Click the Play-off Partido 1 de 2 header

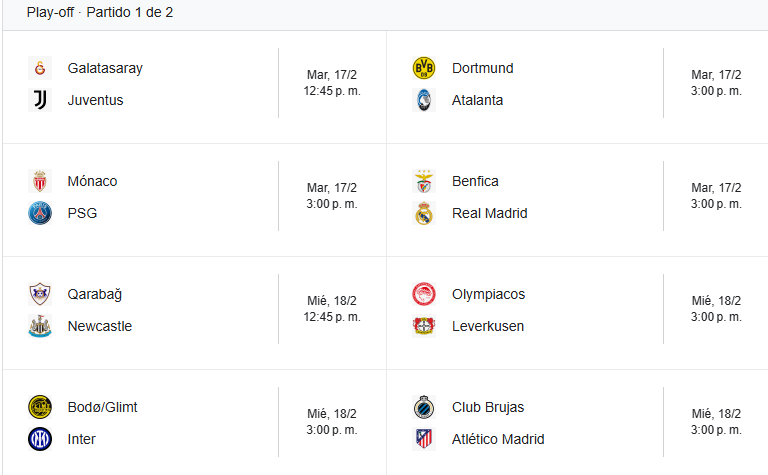click(100, 12)
